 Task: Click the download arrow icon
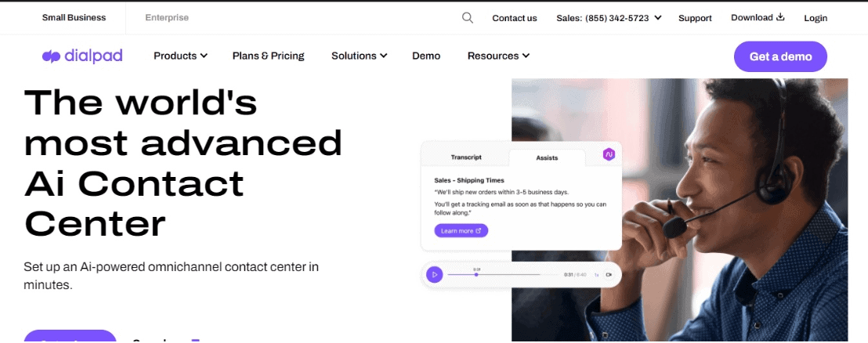[780, 17]
